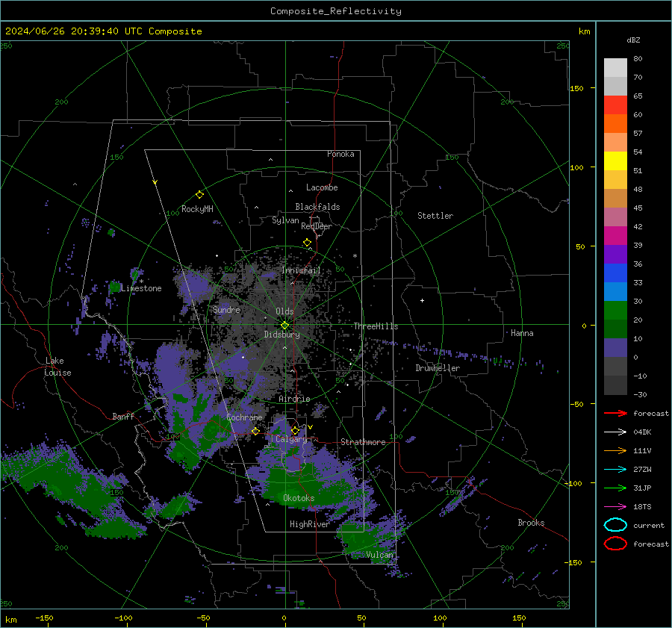Image resolution: width=672 pixels, height=628 pixels.
Task: Click the yellow radar center diamond at Olds
Action: coord(284,326)
